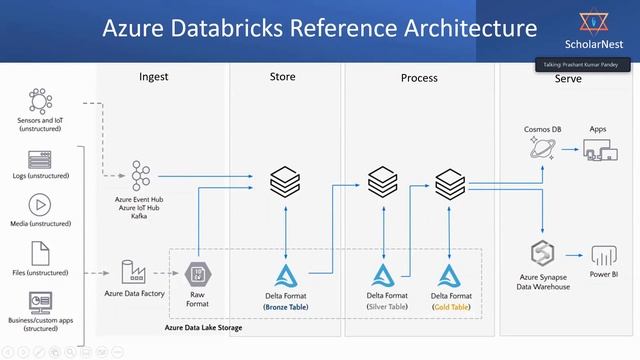Click the Azure Data Factory icon
The image size is (640, 360).
click(133, 272)
